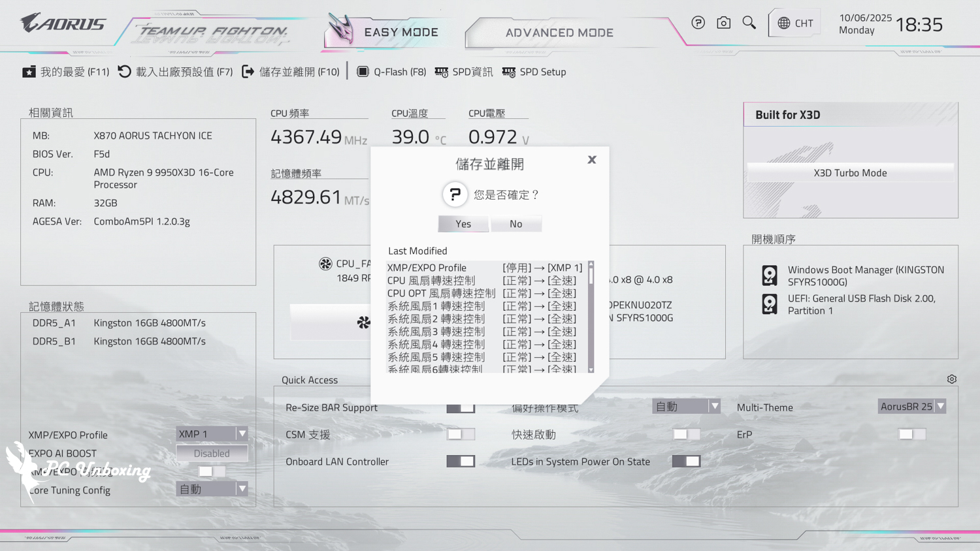Open SPD Setup from toolbar
The image size is (980, 551).
534,72
